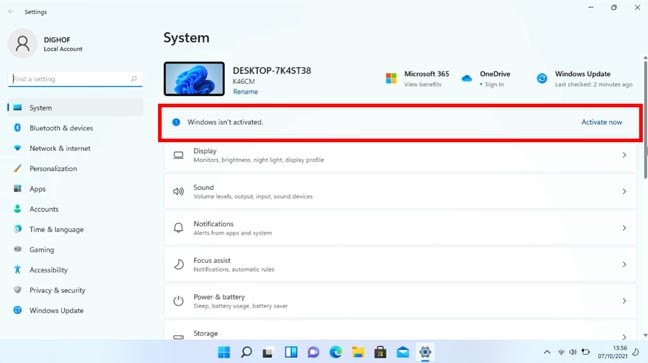Click the Notifications bell icon

point(179,228)
